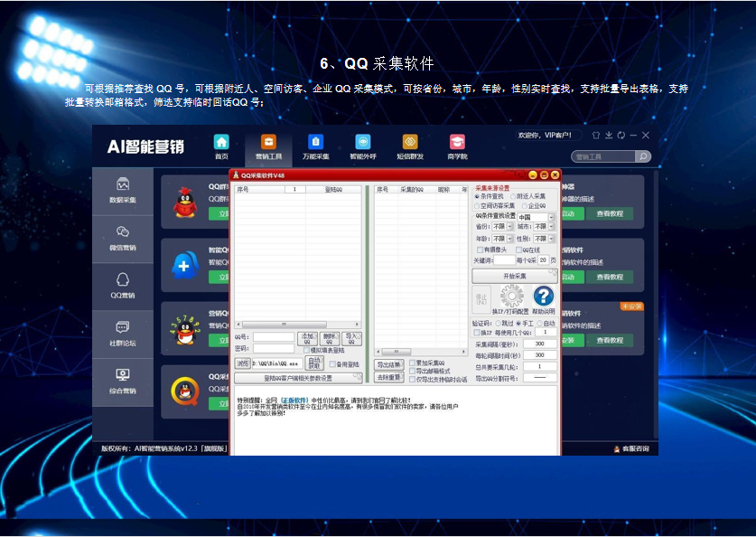Click the 导入QQ button
The width and height of the screenshot is (756, 537).
tap(351, 338)
